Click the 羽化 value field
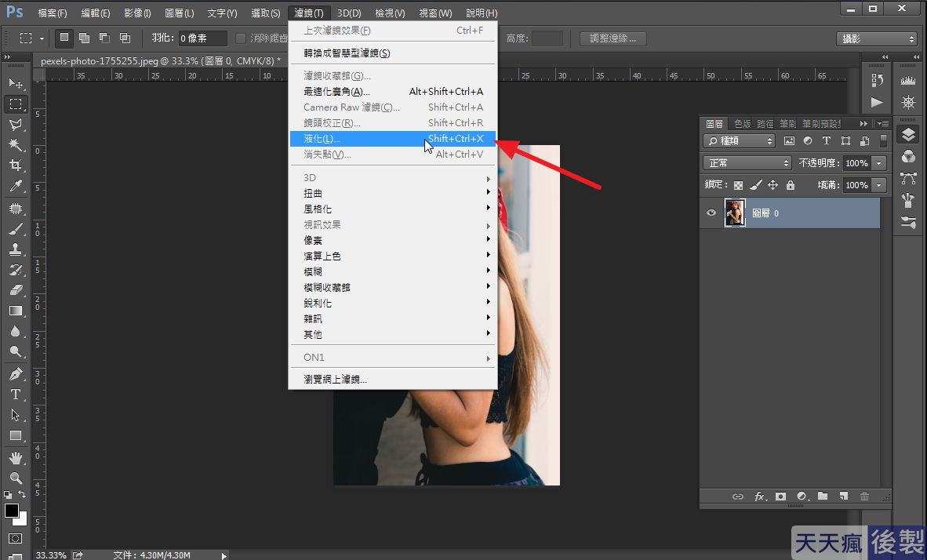 (202, 38)
